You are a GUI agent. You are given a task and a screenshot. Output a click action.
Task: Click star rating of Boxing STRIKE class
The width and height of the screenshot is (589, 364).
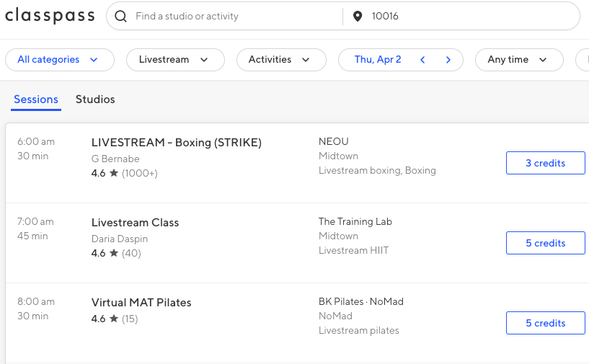point(114,173)
